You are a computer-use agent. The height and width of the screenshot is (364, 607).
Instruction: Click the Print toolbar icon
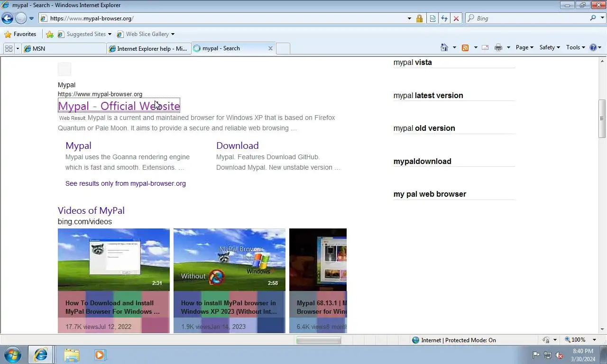[x=498, y=47]
